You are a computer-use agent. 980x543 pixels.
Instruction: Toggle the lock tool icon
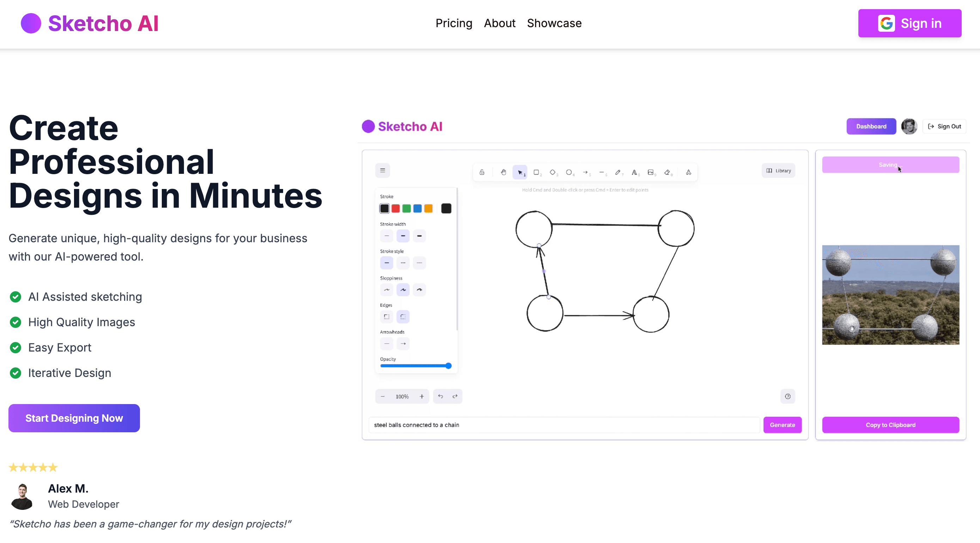click(x=482, y=172)
